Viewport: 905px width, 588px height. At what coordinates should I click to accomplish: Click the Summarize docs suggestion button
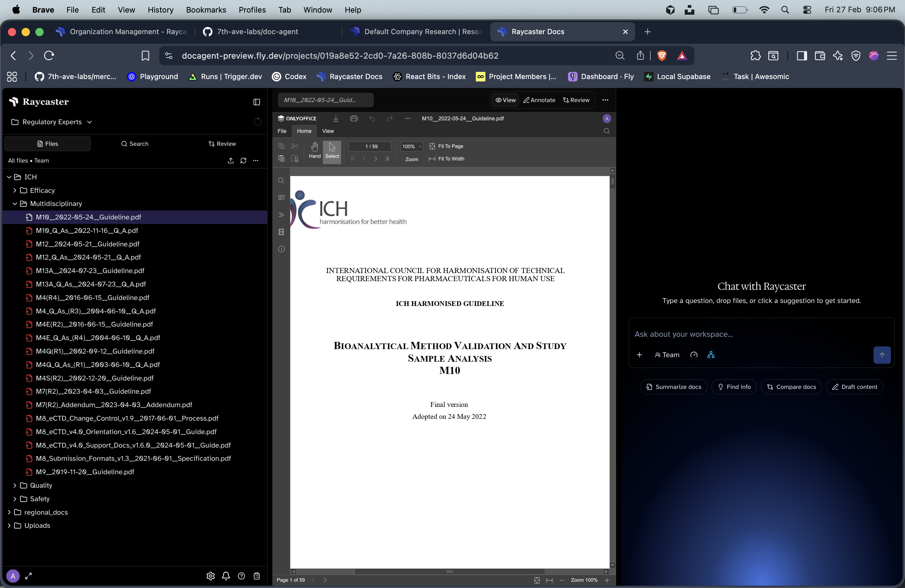673,387
